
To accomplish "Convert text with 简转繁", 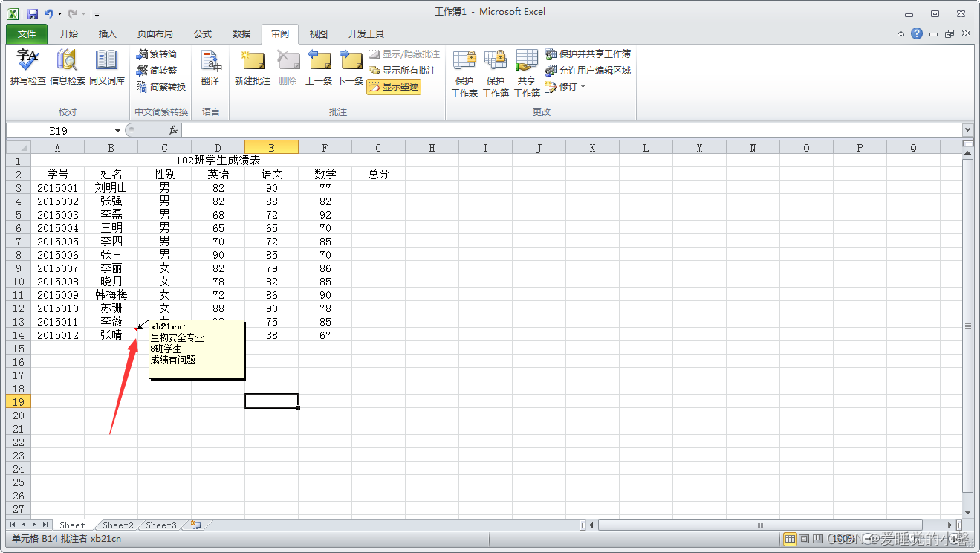I will coord(157,71).
